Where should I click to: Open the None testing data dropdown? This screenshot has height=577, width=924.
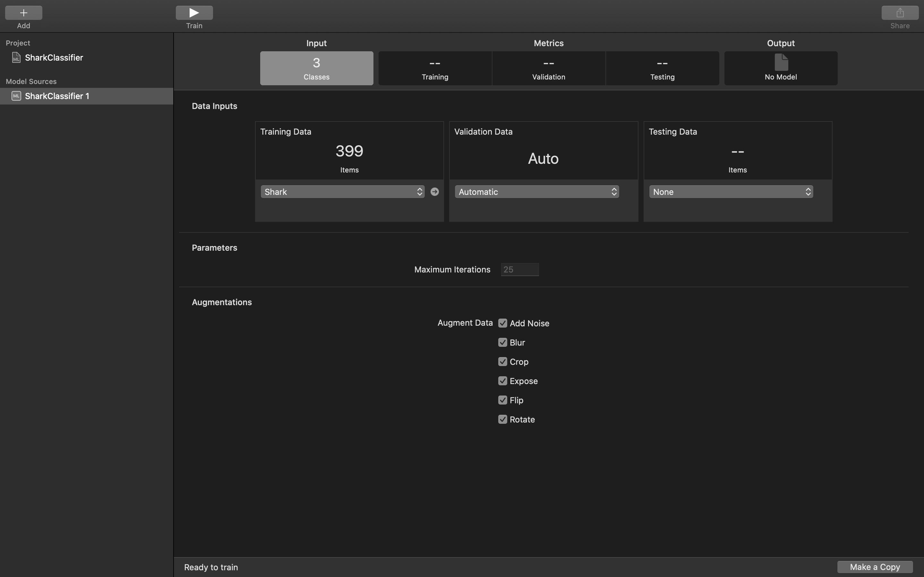(x=731, y=192)
